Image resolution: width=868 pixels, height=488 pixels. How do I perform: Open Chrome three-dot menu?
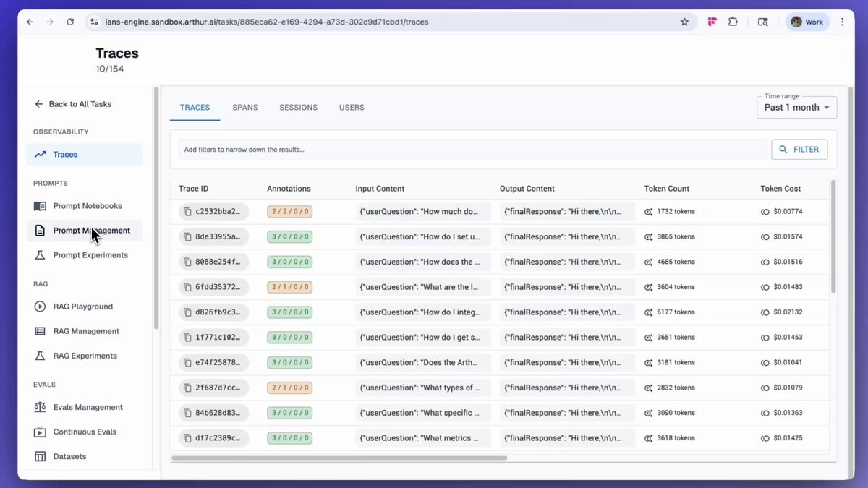842,22
